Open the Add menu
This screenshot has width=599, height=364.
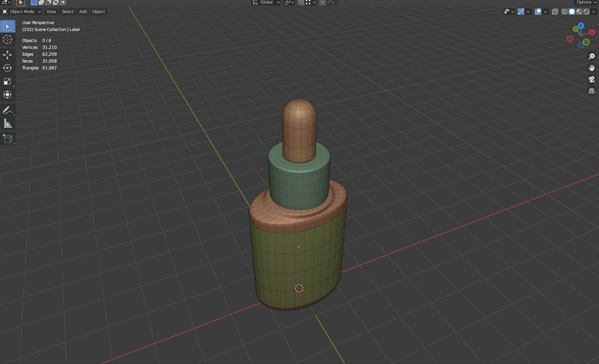83,12
